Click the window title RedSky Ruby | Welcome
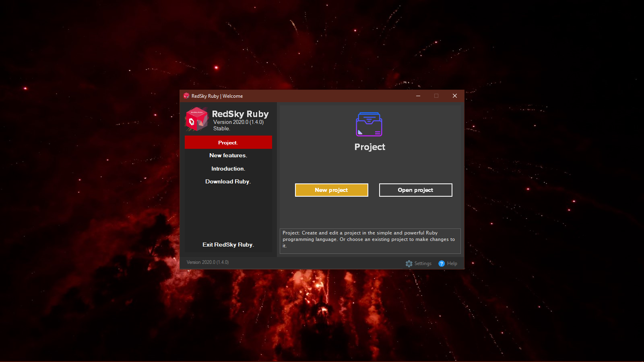The image size is (644, 362). pyautogui.click(x=217, y=96)
